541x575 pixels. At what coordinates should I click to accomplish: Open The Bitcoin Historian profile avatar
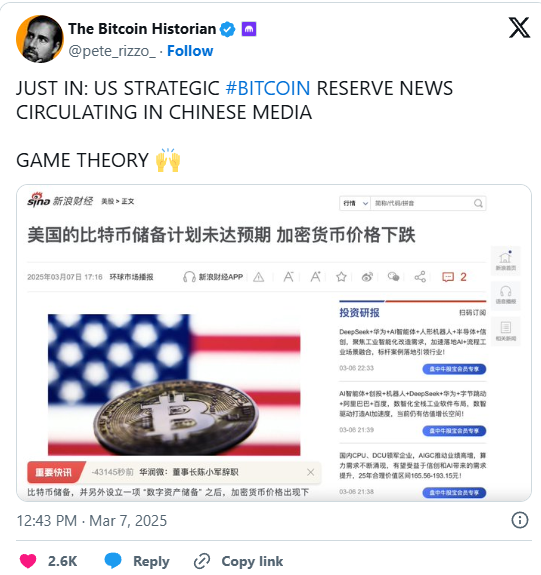(40, 39)
